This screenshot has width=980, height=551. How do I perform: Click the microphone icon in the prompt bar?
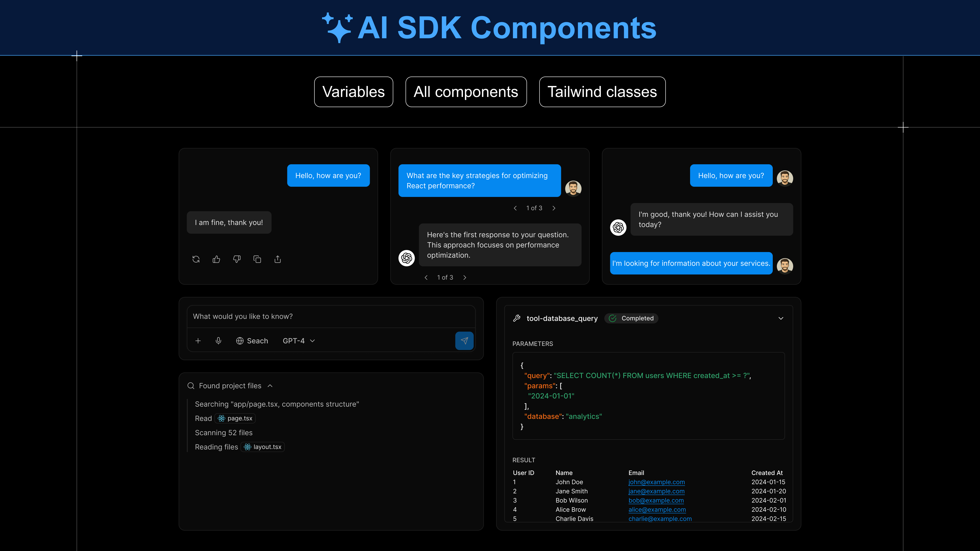[218, 341]
